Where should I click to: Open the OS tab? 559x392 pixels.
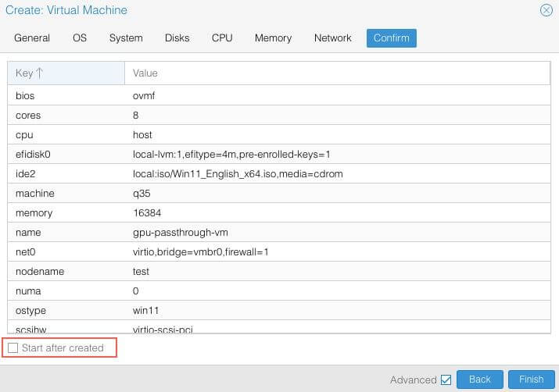[x=80, y=38]
